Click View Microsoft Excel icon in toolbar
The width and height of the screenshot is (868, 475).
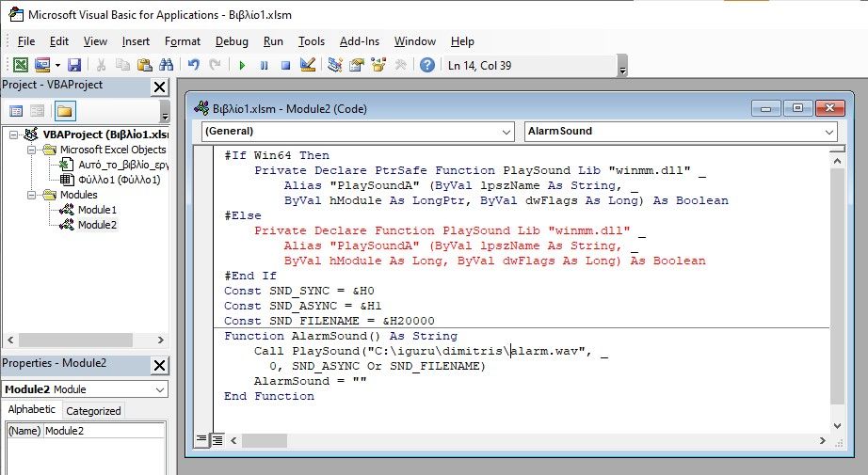click(21, 65)
